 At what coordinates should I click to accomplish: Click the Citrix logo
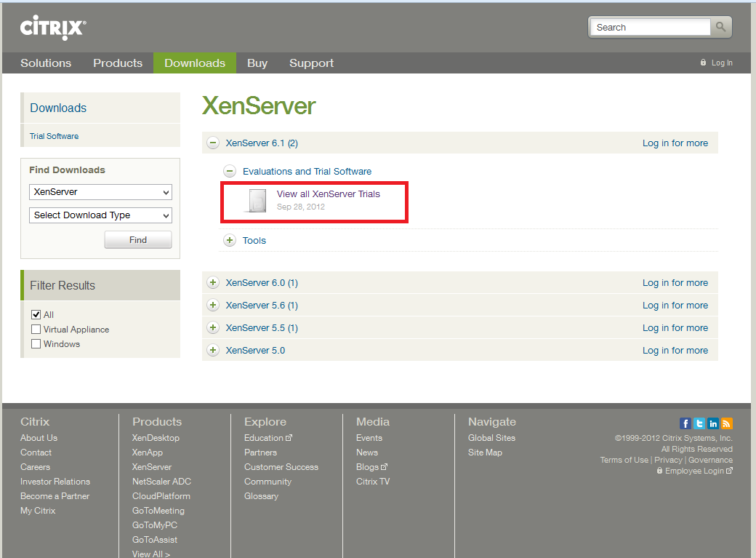[x=52, y=28]
